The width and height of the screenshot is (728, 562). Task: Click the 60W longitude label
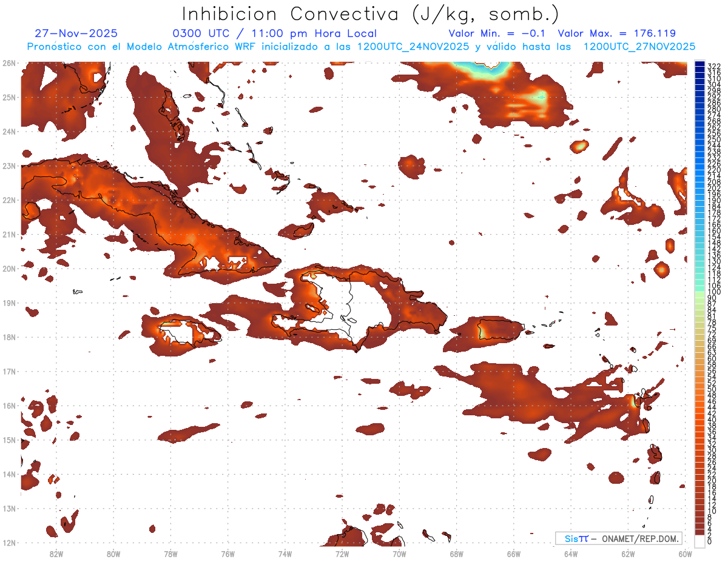686,553
